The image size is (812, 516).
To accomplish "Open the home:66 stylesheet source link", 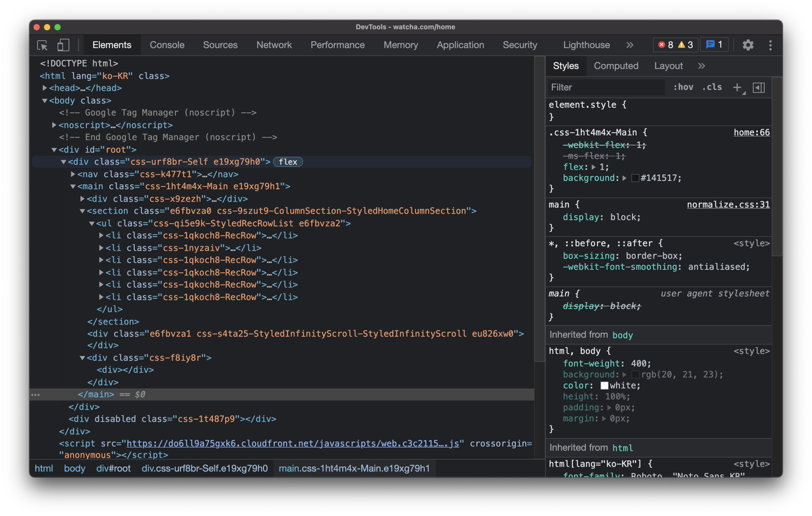I will pos(751,133).
